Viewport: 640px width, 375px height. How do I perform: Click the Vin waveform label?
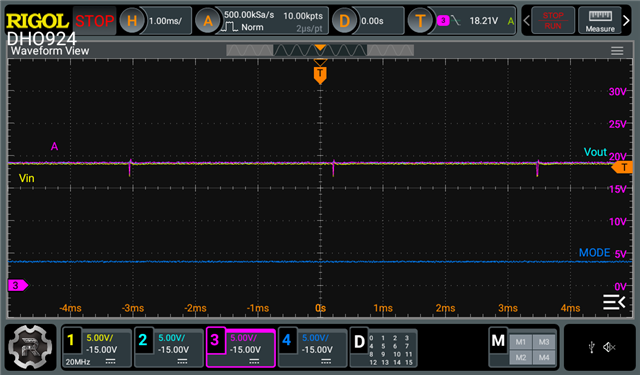tap(27, 178)
